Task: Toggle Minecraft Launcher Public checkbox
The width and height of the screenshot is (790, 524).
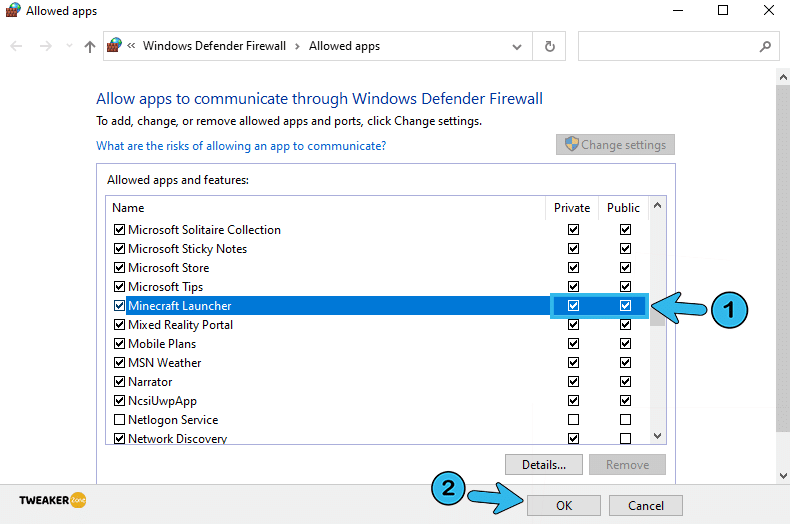Action: coord(625,306)
